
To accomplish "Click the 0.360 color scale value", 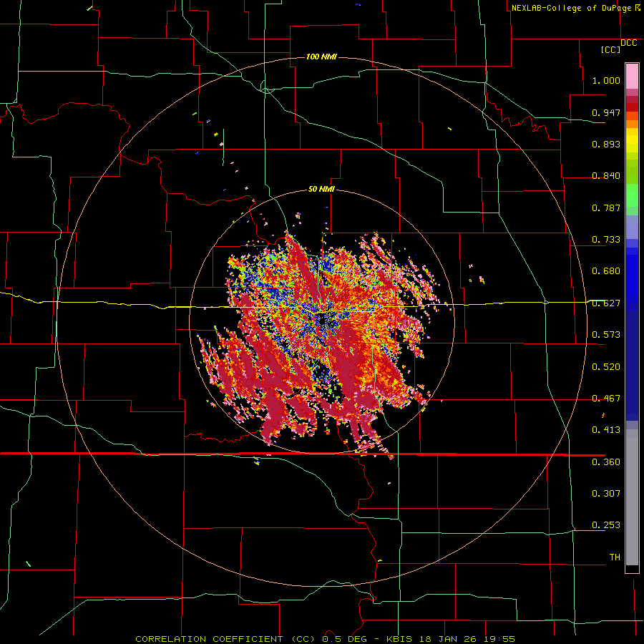I will (606, 462).
